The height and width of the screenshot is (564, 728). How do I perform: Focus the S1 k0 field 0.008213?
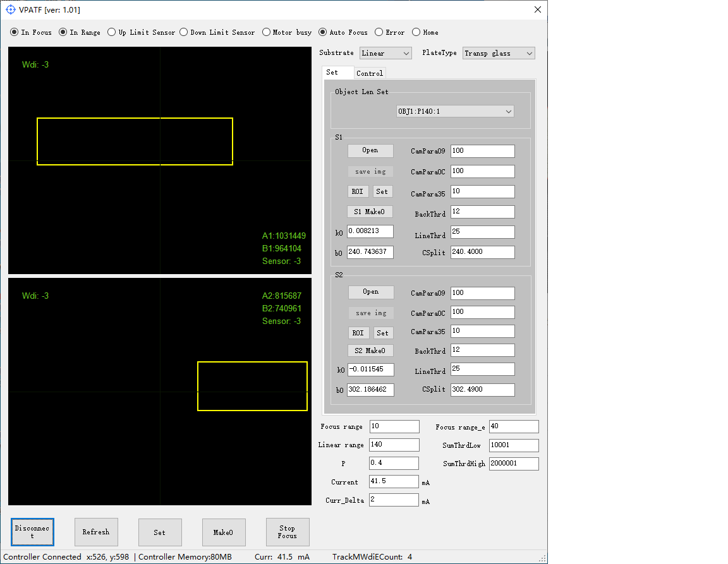370,231
